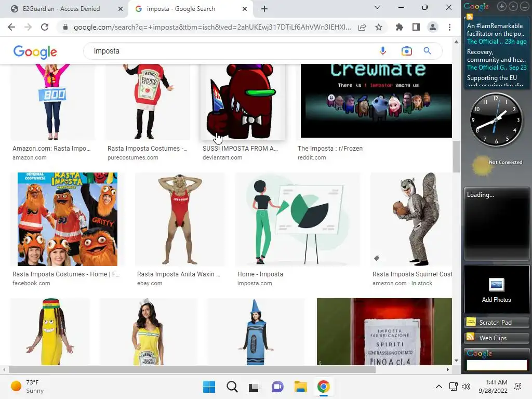The height and width of the screenshot is (399, 532).
Task: Click Rasta Imposta Costumes - Home Facebook link
Action: coord(66,274)
